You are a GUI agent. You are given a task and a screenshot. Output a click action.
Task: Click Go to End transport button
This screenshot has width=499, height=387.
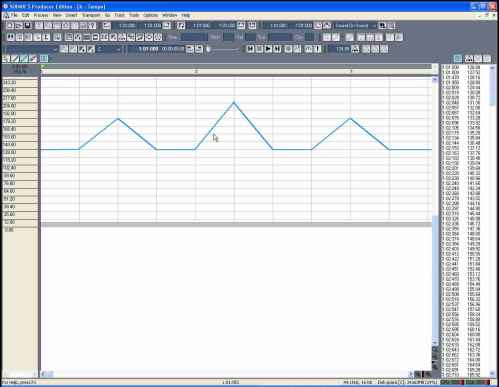click(x=277, y=49)
